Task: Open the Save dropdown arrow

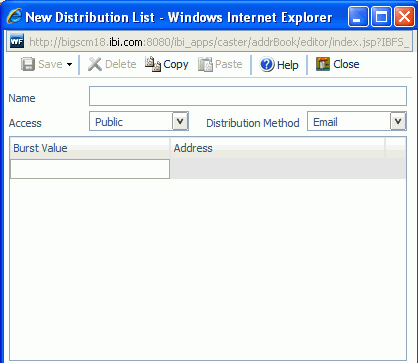Action: click(x=69, y=65)
